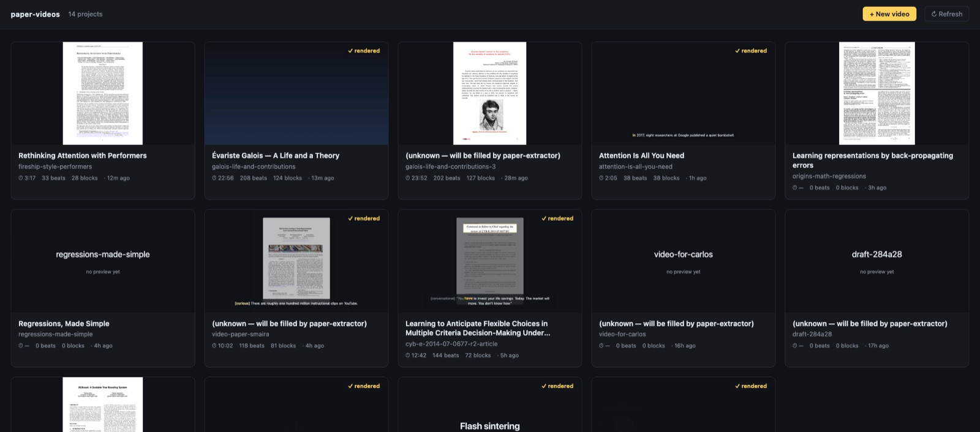Click duration clock icon beside 23:52
The width and height of the screenshot is (980, 432).
[x=408, y=178]
